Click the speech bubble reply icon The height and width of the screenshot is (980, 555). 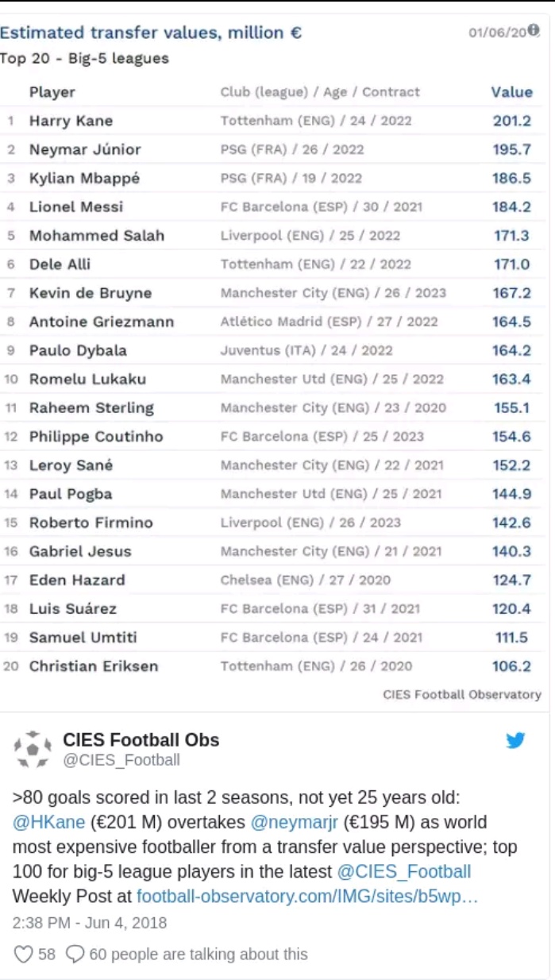pyautogui.click(x=75, y=954)
